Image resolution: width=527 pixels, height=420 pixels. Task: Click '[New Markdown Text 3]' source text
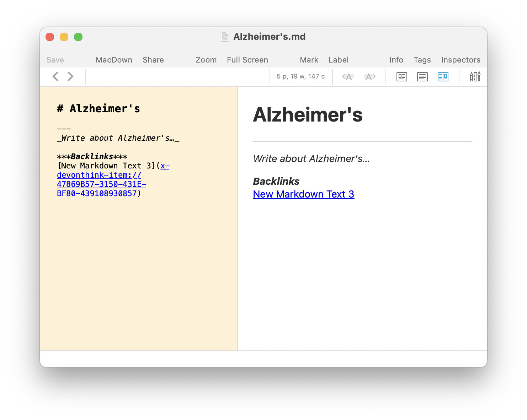click(106, 166)
